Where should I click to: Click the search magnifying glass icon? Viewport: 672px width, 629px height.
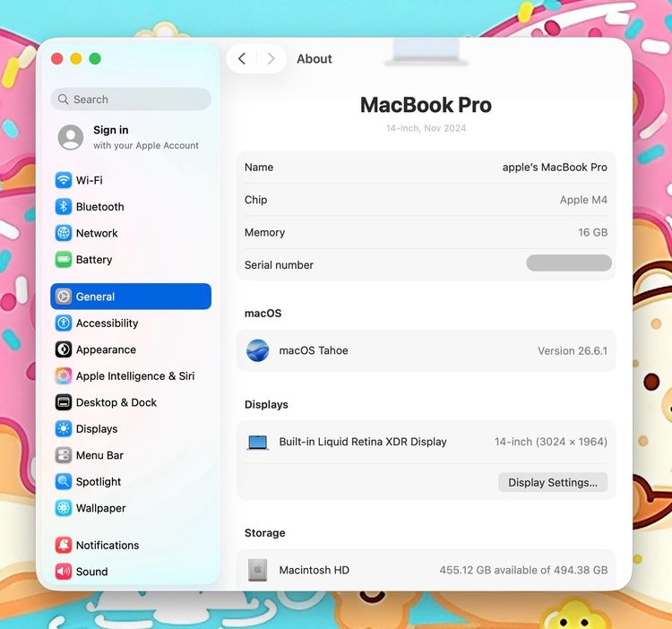(63, 99)
